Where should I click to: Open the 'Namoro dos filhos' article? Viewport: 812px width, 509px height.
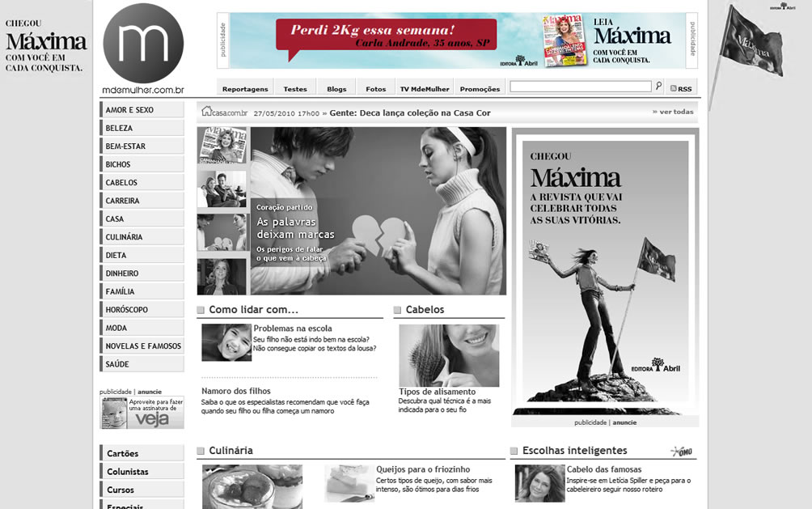click(x=236, y=391)
